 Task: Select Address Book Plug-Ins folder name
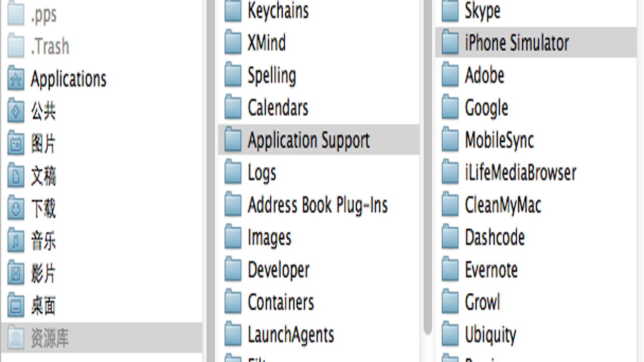click(x=317, y=205)
